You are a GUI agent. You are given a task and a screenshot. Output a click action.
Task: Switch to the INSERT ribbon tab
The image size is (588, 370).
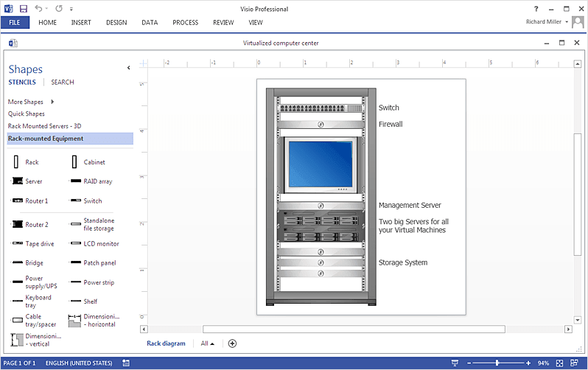(81, 23)
